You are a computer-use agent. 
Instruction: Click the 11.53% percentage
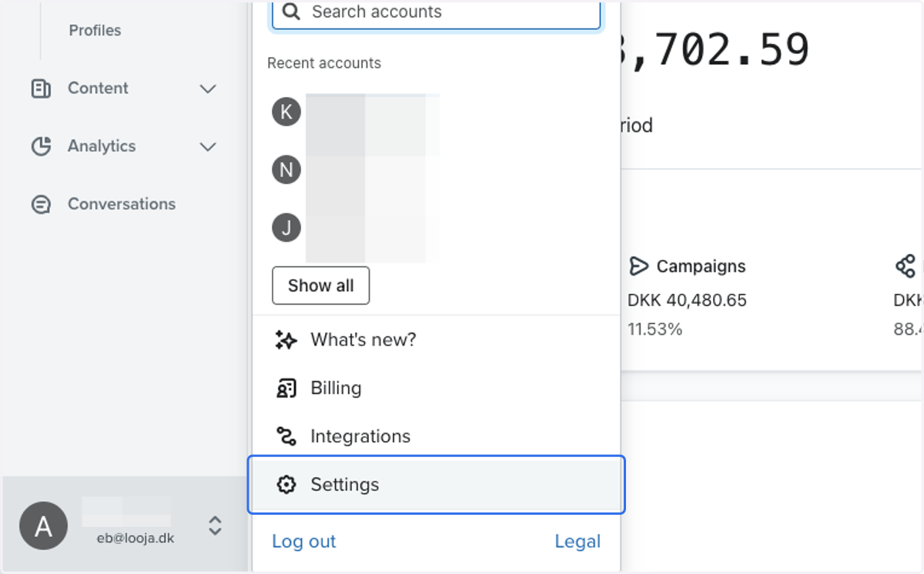654,329
